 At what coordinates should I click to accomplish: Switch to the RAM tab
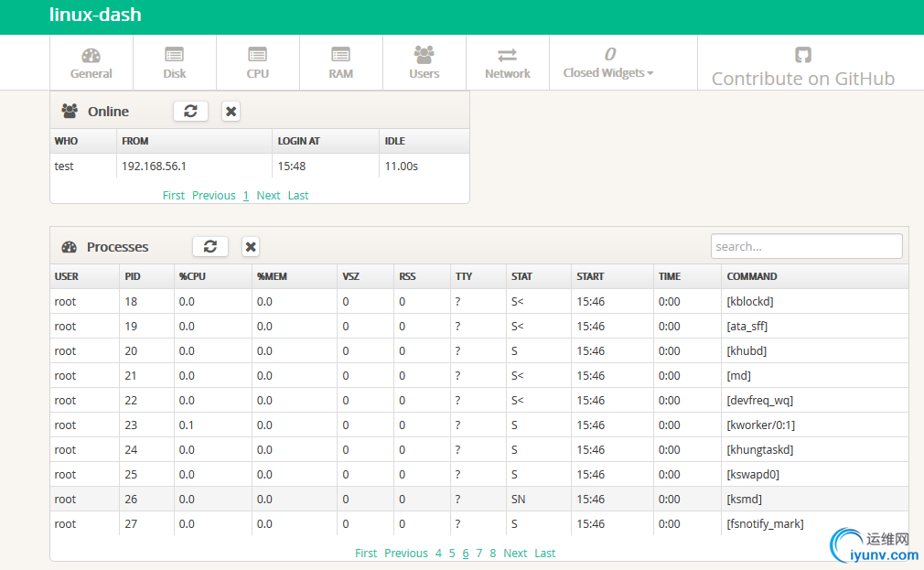point(341,63)
